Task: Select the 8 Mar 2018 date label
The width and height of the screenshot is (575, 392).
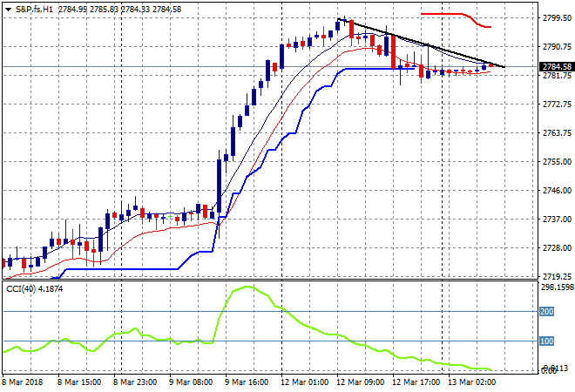Action: point(25,382)
